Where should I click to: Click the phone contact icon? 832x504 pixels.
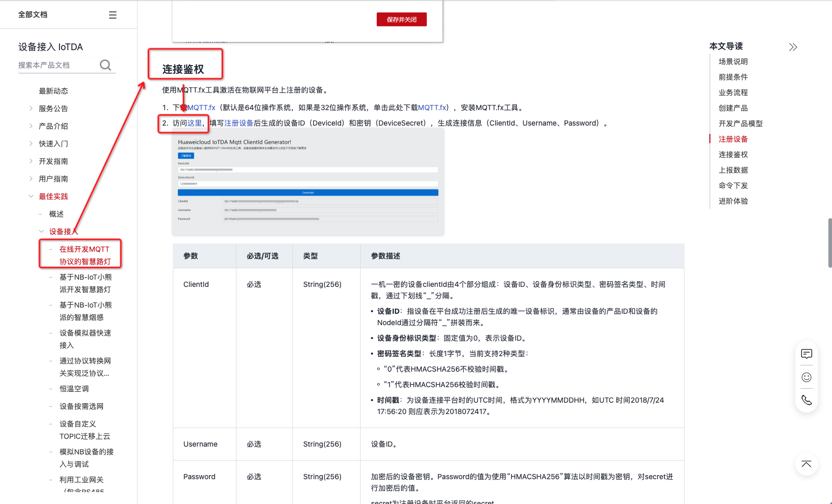(806, 400)
